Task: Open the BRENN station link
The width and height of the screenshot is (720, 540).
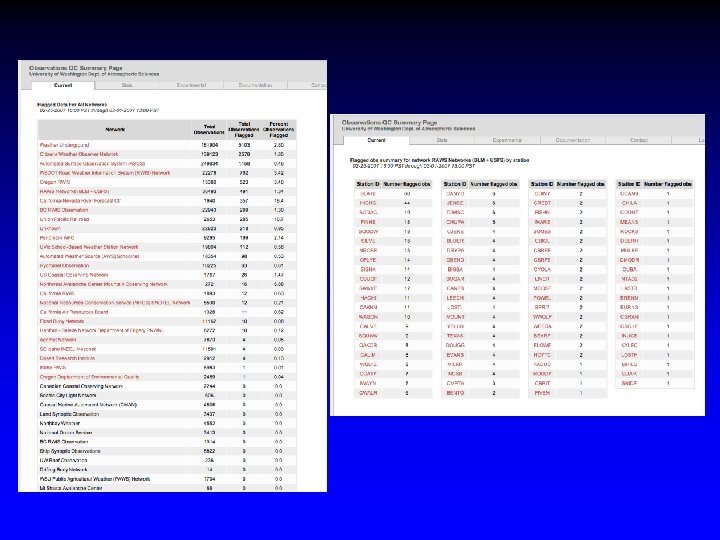Action: [x=630, y=298]
